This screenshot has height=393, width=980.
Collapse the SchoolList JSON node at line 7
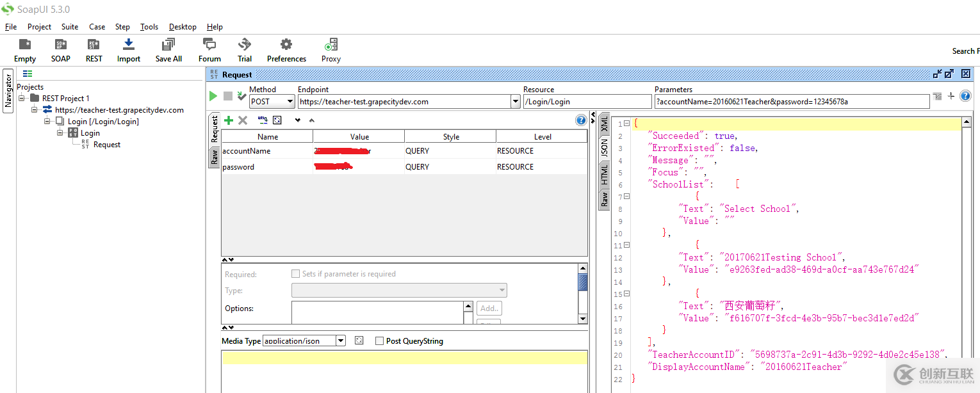pyautogui.click(x=626, y=196)
